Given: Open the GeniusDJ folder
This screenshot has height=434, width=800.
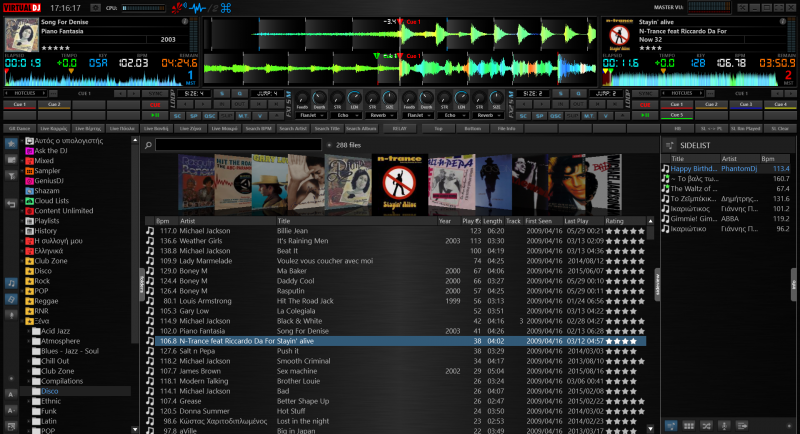Looking at the screenshot, I should [x=44, y=181].
